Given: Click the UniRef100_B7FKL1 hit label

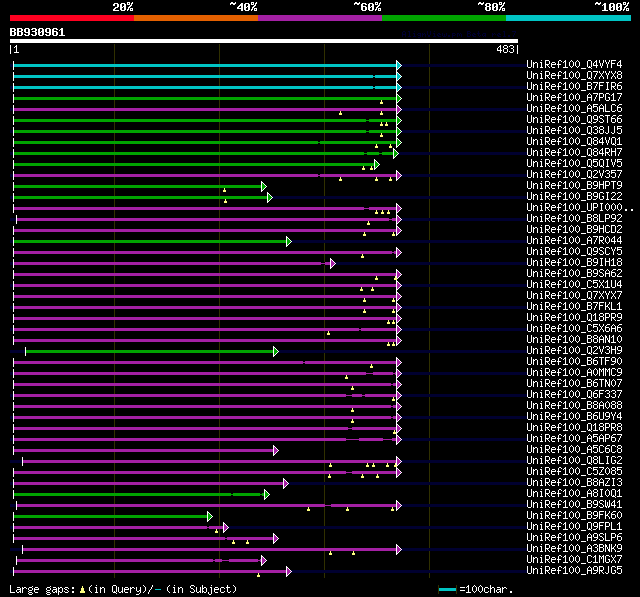Looking at the screenshot, I should pos(574,307).
